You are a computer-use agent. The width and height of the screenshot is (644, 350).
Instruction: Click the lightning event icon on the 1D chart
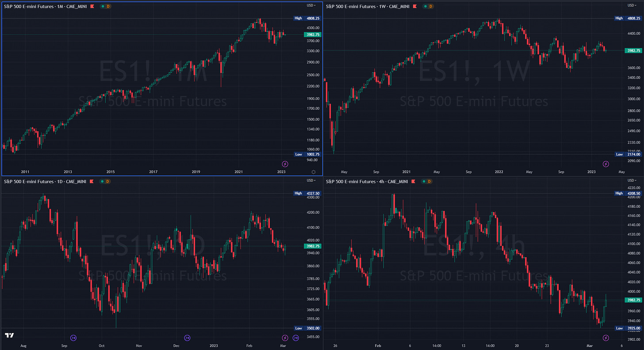(x=284, y=338)
